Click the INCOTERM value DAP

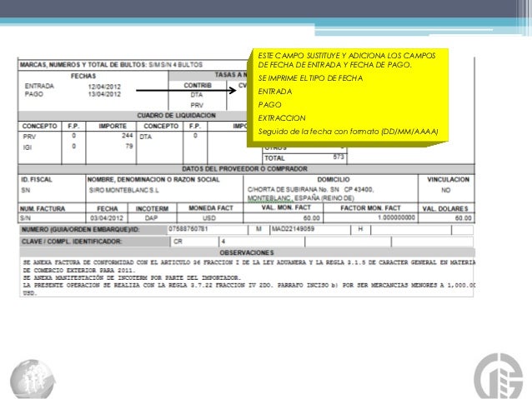click(x=151, y=218)
